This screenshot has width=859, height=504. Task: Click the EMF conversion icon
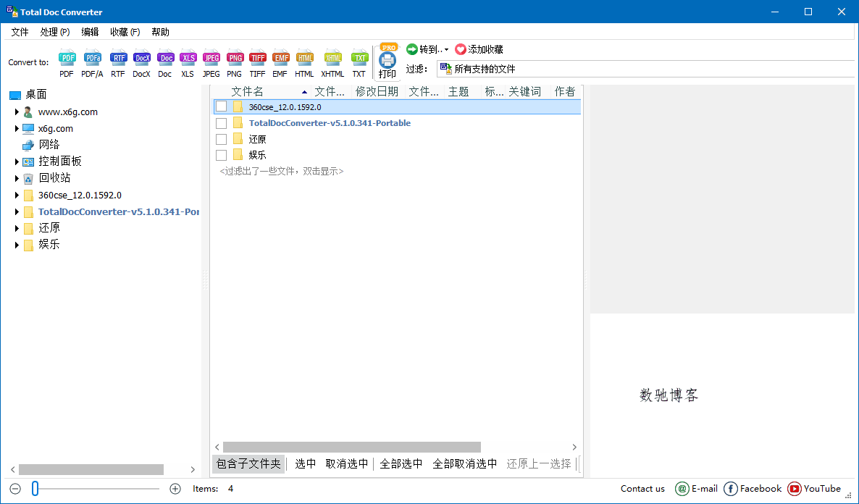(280, 57)
